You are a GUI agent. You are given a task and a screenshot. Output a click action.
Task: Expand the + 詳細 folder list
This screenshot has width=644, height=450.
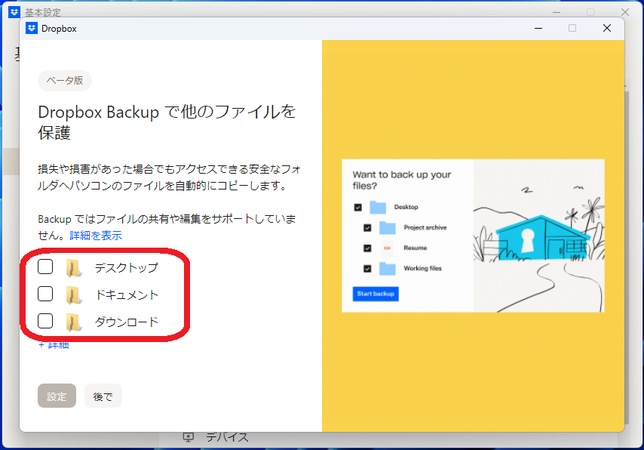click(54, 345)
